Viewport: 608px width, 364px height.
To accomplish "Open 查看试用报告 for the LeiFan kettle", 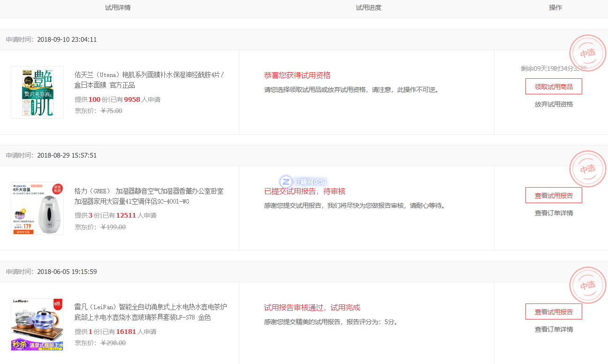I will 554,311.
